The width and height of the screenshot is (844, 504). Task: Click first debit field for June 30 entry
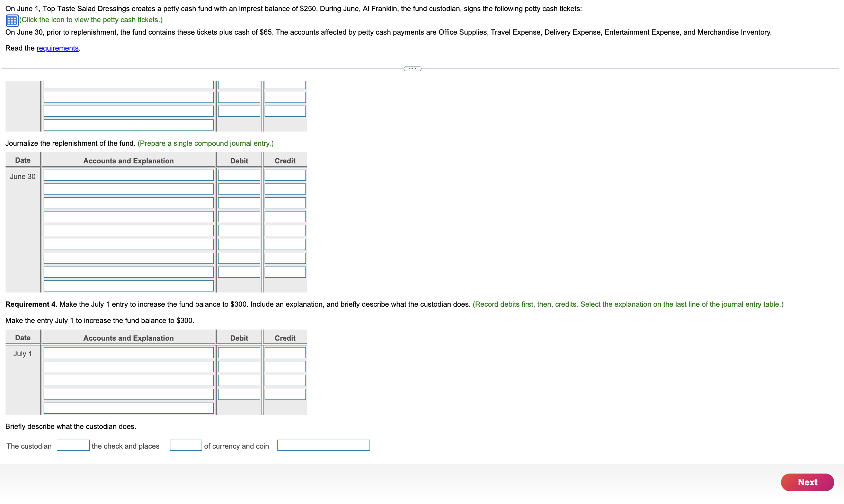(x=239, y=175)
